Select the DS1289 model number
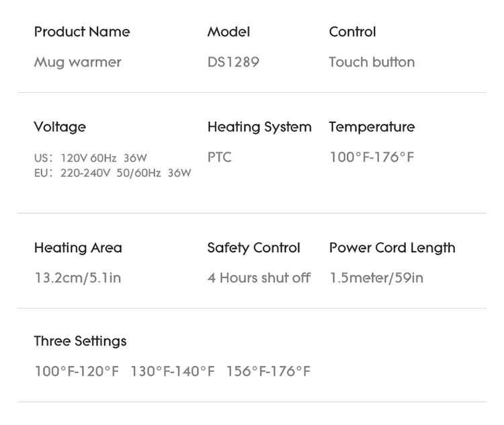Screen dimensions: 504x425 click(233, 62)
